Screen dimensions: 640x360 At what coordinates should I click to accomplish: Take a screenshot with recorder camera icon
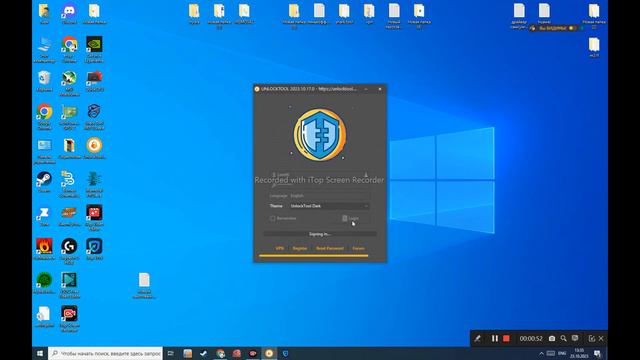[x=552, y=338]
